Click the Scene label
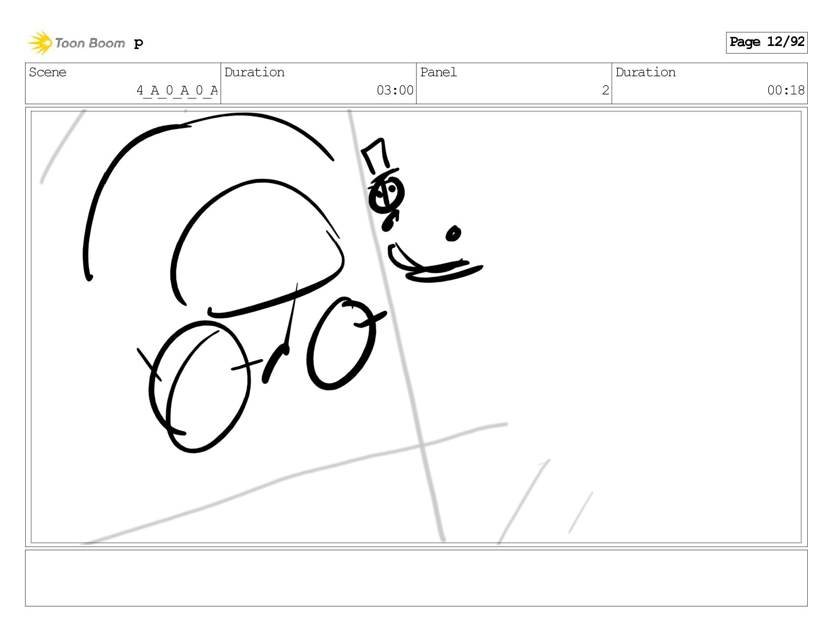The image size is (834, 644). pyautogui.click(x=48, y=72)
